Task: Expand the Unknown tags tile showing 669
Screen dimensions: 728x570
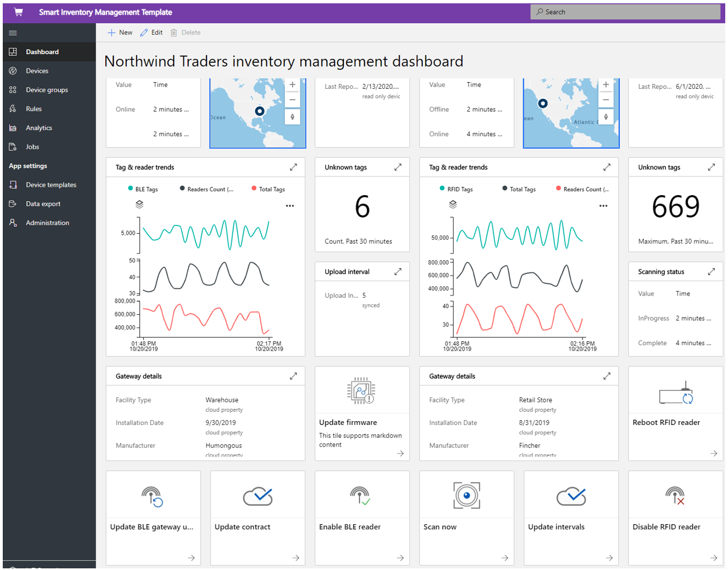Action: point(711,167)
